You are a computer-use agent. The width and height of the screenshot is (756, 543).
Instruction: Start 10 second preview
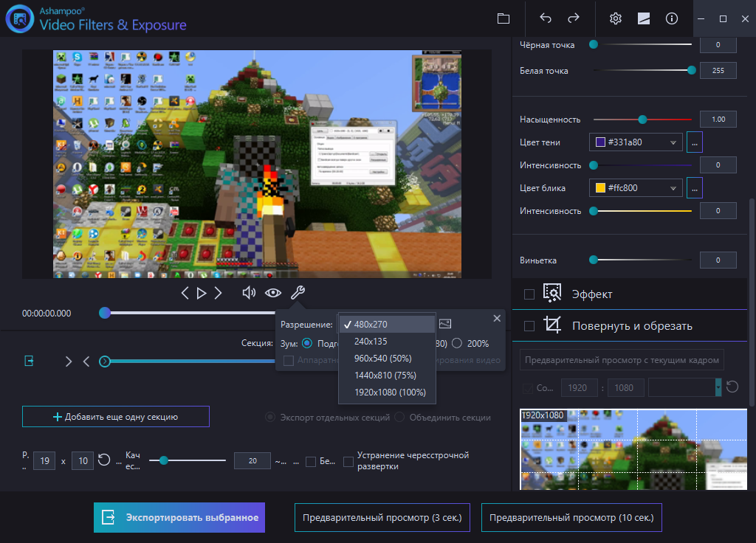(x=571, y=517)
